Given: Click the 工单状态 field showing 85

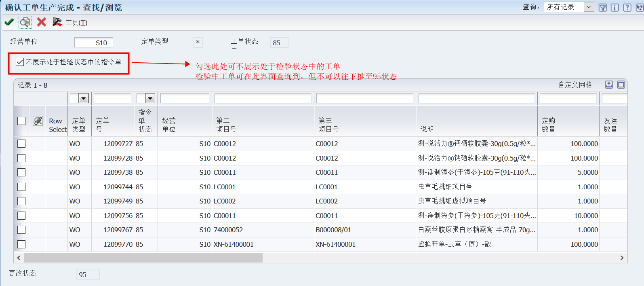Looking at the screenshot, I should point(279,42).
